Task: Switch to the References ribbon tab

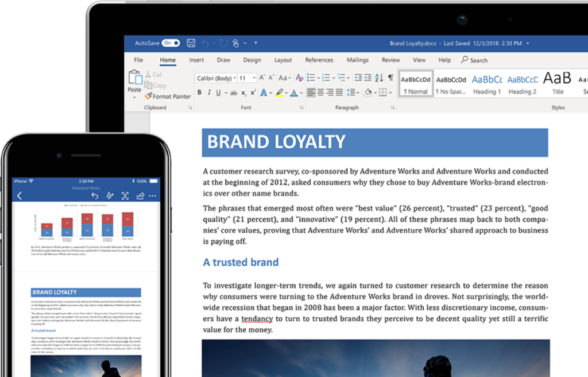Action: point(319,60)
